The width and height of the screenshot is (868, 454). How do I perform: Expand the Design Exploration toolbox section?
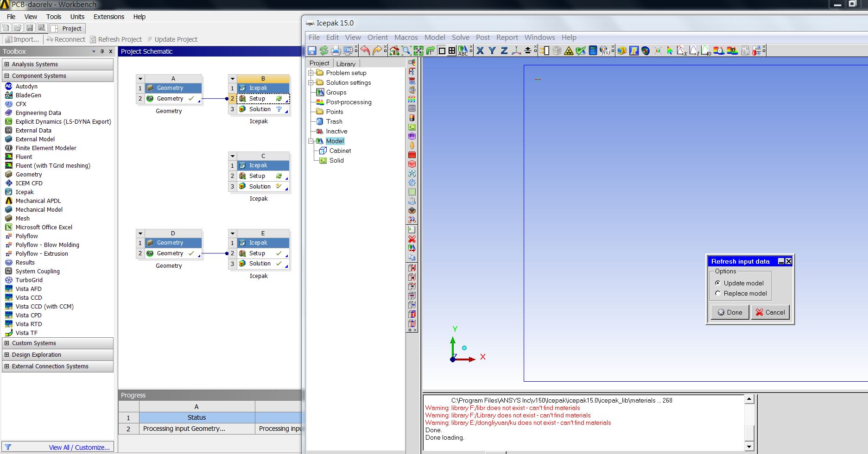[x=6, y=355]
